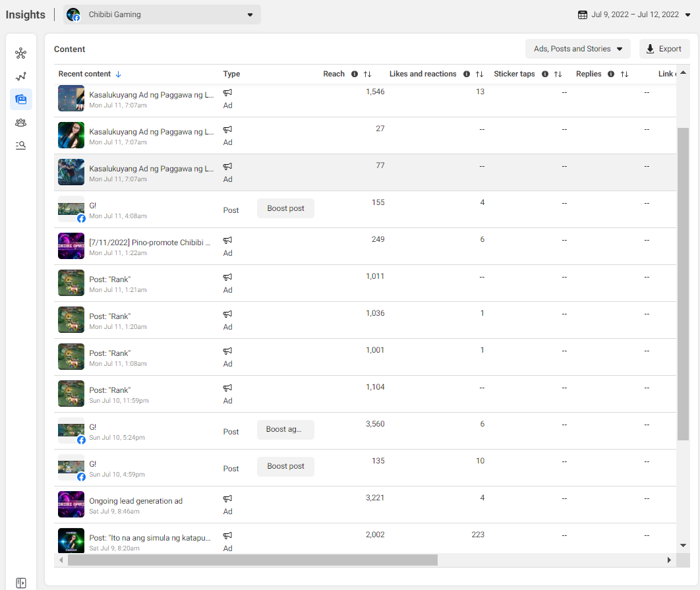Click megaphone icon on Ongoing lead generation ad
Image resolution: width=700 pixels, height=590 pixels.
tap(227, 498)
